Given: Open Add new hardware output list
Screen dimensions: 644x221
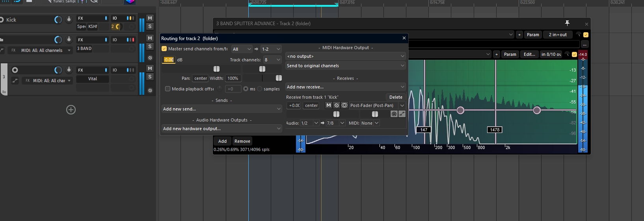Looking at the screenshot, I should tap(221, 129).
